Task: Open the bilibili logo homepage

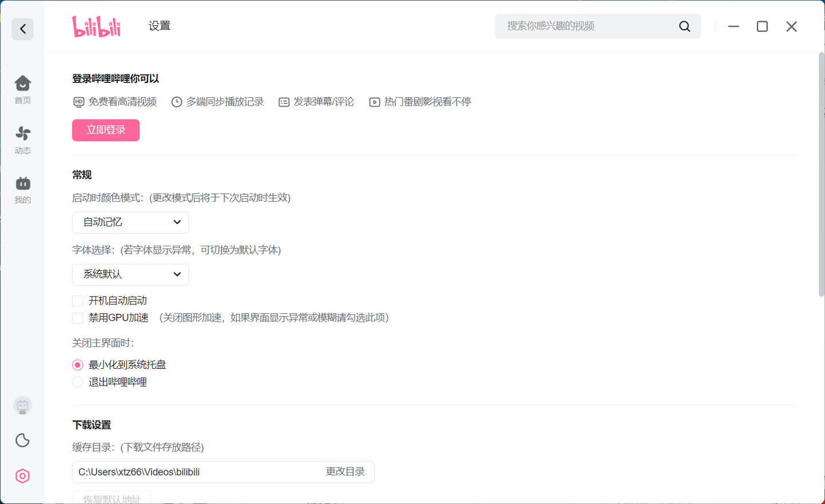Action: (96, 26)
